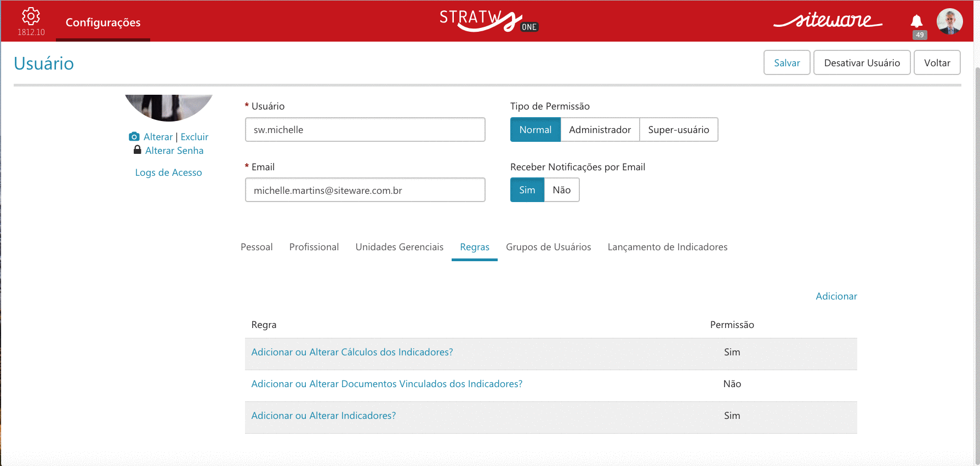
Task: Click the Stratws One logo
Action: click(489, 21)
